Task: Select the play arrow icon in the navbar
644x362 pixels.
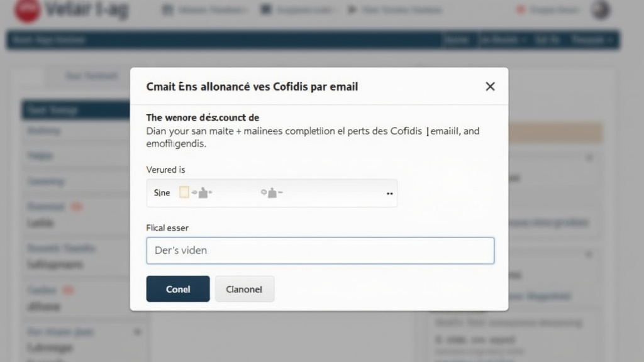Action: tap(351, 9)
